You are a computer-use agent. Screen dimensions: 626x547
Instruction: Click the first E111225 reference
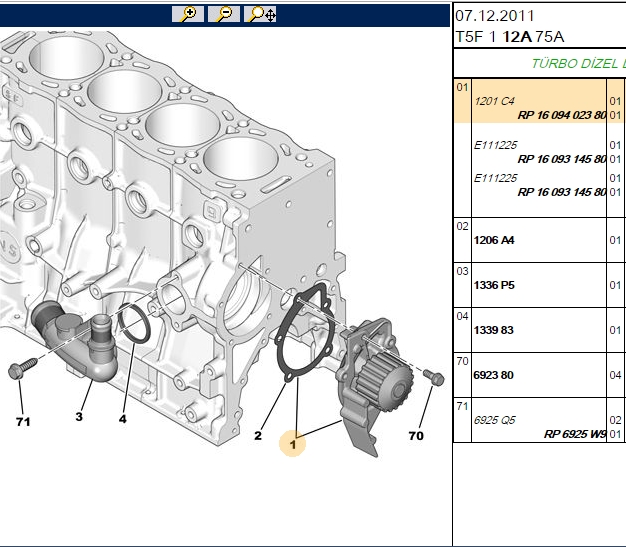(495, 145)
